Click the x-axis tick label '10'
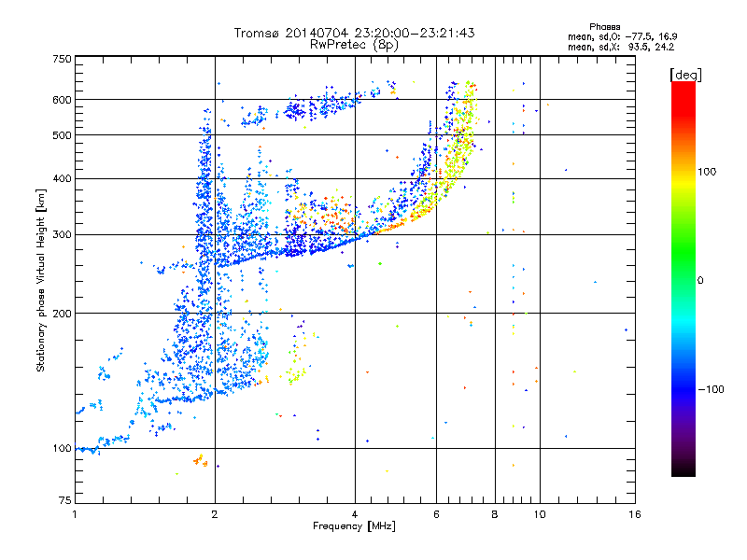The image size is (747, 560). pos(540,514)
